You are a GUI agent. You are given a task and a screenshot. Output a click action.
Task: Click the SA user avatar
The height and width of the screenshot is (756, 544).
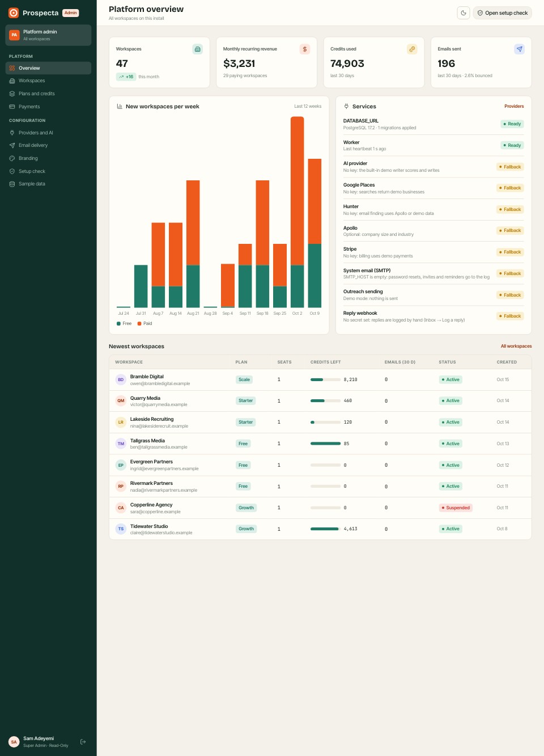(14, 742)
